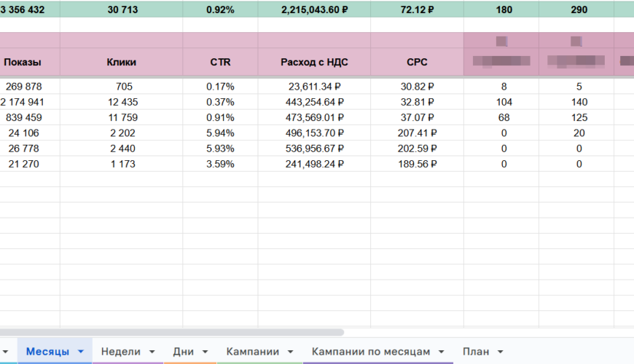Viewport: 634px width, 364px height.
Task: Switch to the Недели sheet tab
Action: (x=120, y=352)
